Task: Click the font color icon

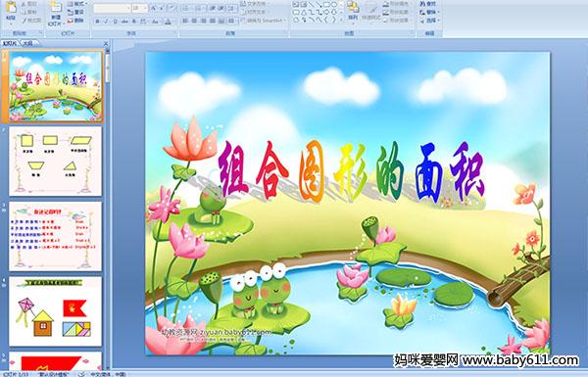Action: tap(168, 22)
